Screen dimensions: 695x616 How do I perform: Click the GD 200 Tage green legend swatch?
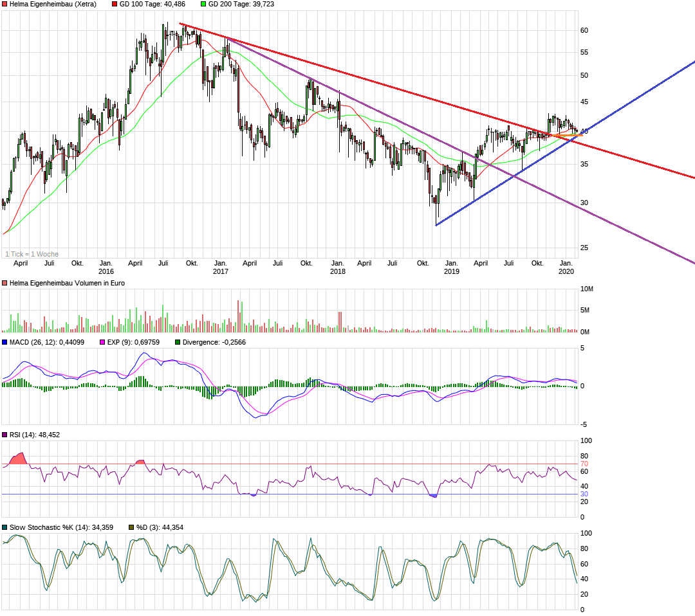click(203, 4)
